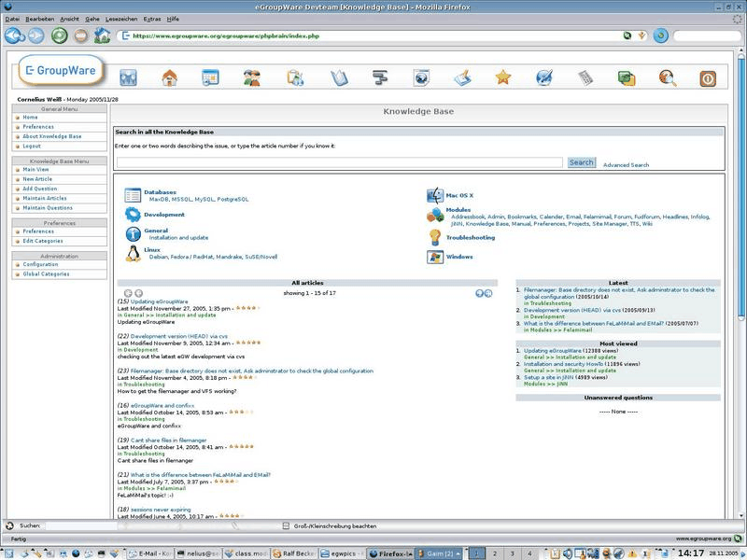Open the magnifier Knowledge Base app icon

pos(668,77)
